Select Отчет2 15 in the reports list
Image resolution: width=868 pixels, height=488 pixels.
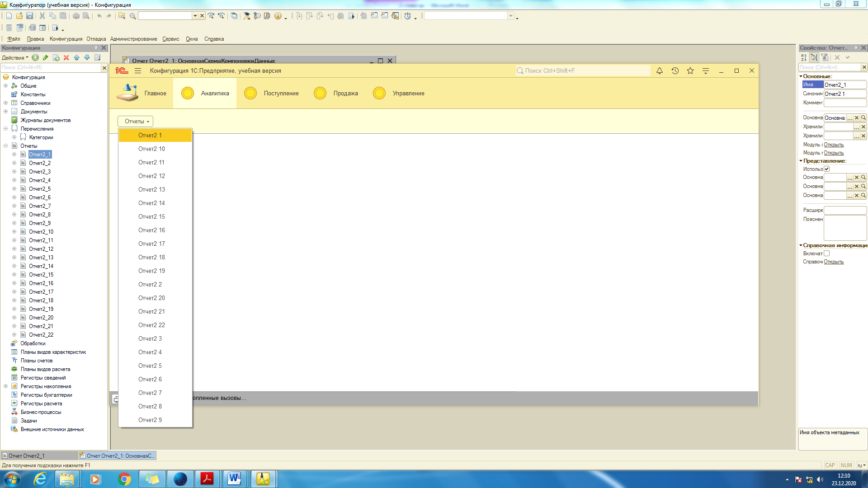coord(151,217)
